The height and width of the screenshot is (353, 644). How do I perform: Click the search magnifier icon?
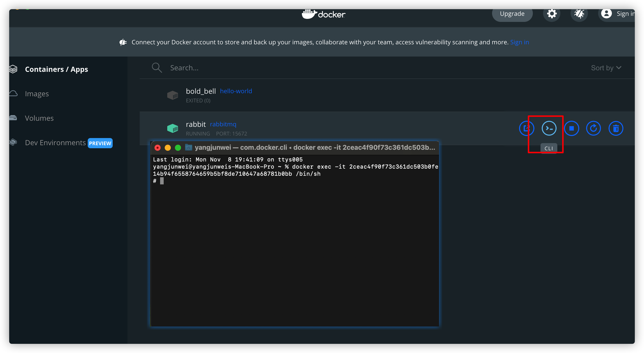157,68
